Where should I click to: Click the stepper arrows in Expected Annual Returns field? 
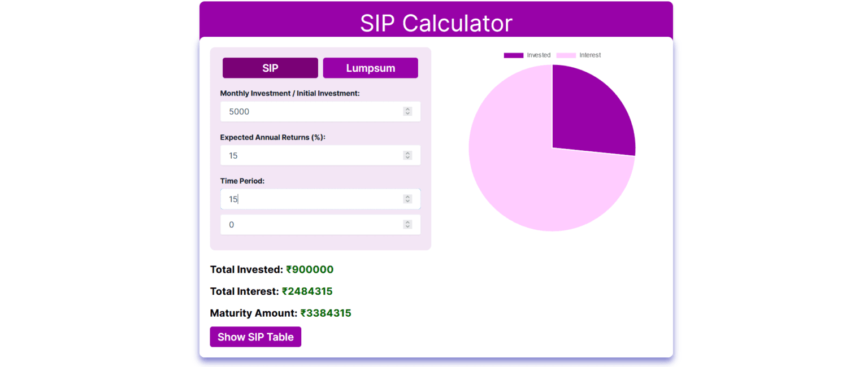(407, 155)
